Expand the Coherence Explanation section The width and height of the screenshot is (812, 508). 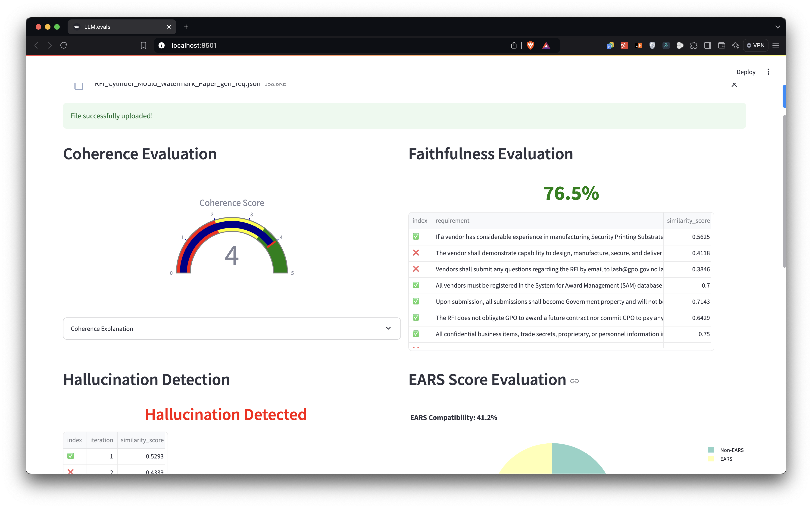[232, 328]
